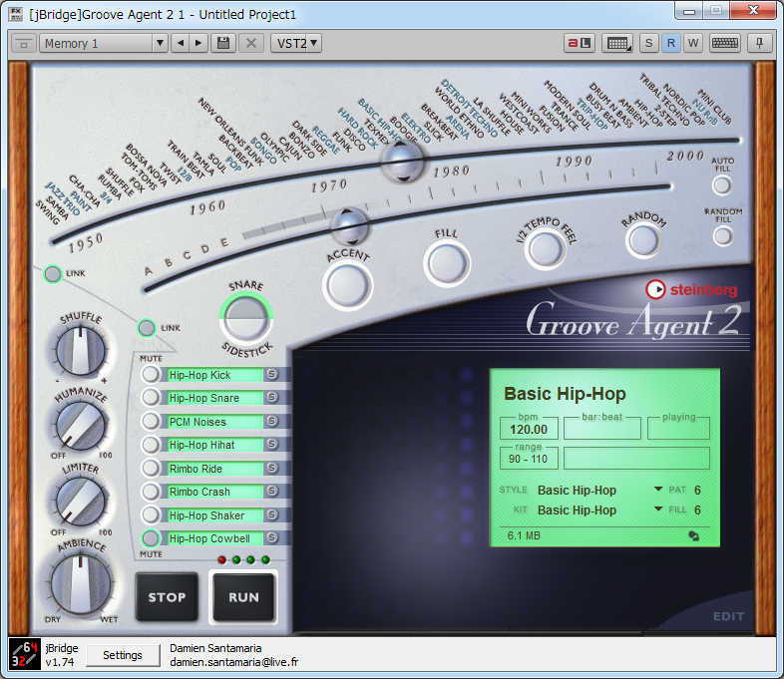Screen dimensions: 784x679
Task: Click the HUMANIZE knob
Action: tap(81, 426)
